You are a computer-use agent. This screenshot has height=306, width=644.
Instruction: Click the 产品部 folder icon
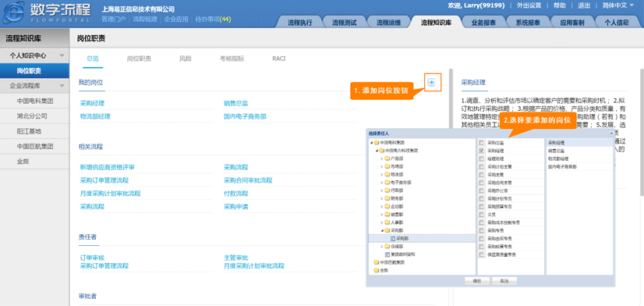(387, 158)
